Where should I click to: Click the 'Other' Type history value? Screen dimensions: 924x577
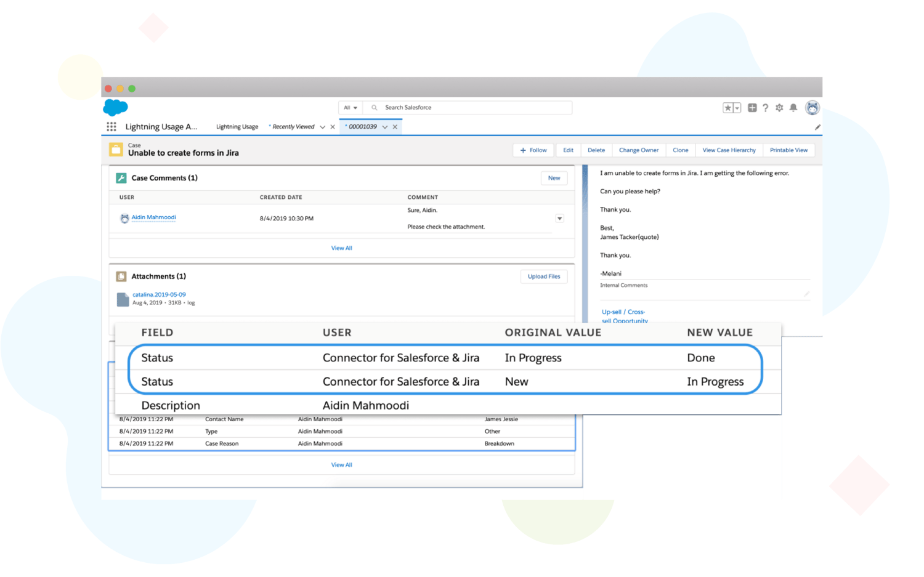(493, 432)
